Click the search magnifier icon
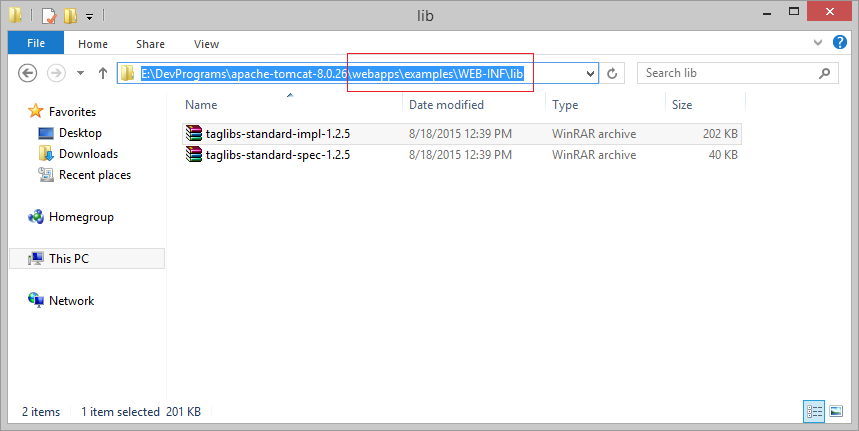This screenshot has height=431, width=859. click(824, 73)
